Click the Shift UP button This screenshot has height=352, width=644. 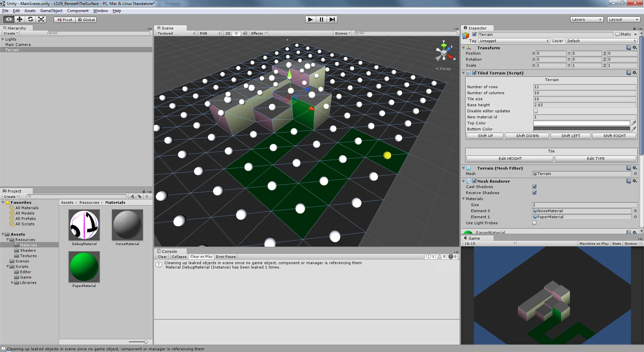(x=485, y=136)
